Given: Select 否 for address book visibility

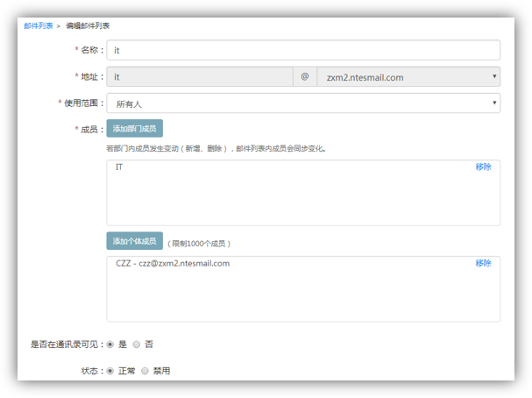Looking at the screenshot, I should click(136, 345).
